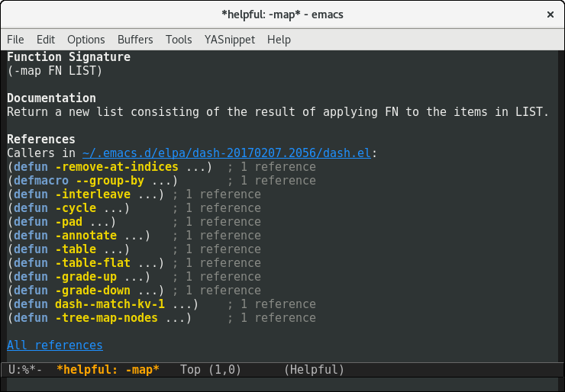
Task: Click the Helpful mode indicator in mode line
Action: (x=314, y=370)
